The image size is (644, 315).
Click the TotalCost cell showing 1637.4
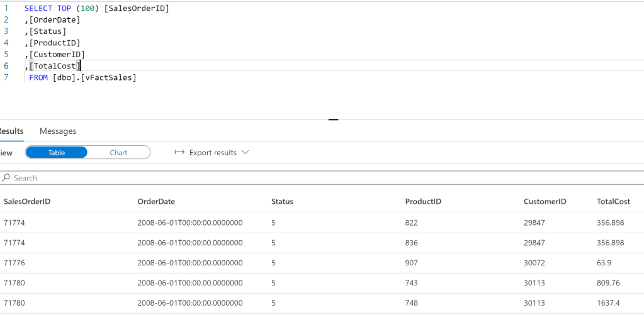(x=609, y=302)
